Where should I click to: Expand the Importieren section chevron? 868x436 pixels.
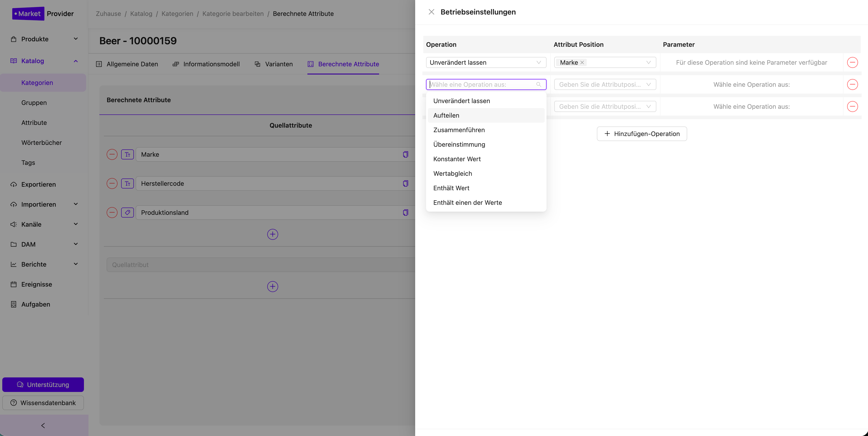point(76,204)
